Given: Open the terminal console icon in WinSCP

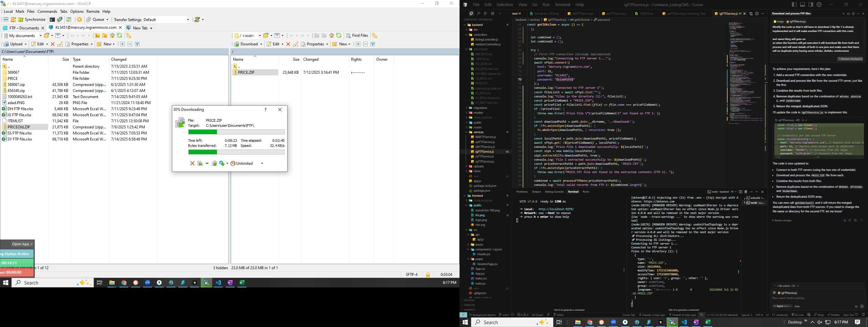Looking at the screenshot, I should tap(52, 19).
